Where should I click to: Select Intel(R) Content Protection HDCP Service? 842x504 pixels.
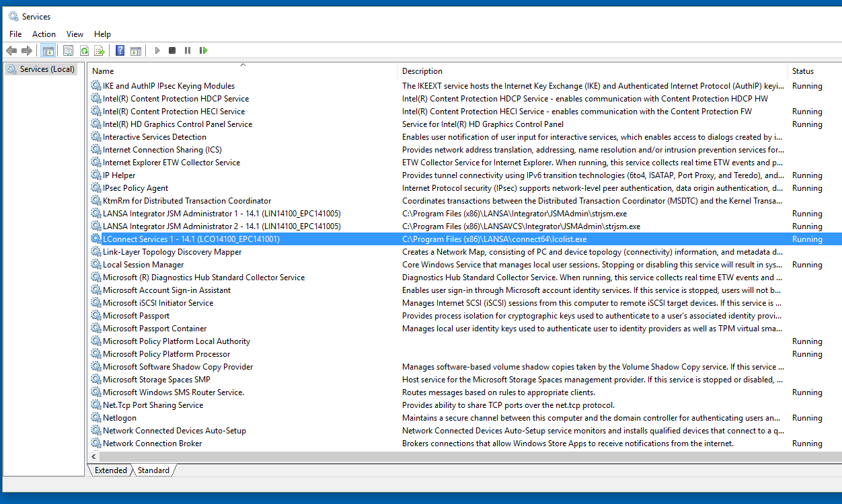(176, 99)
